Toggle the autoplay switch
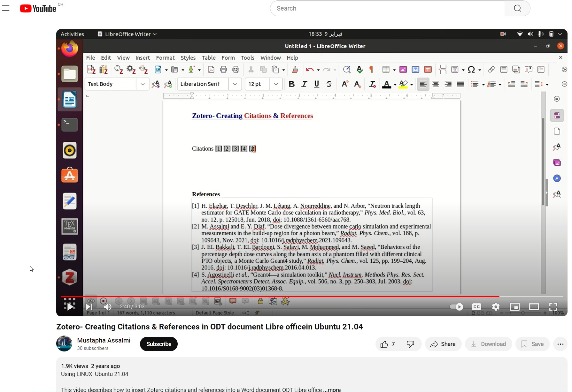This screenshot has width=572, height=392. click(456, 307)
